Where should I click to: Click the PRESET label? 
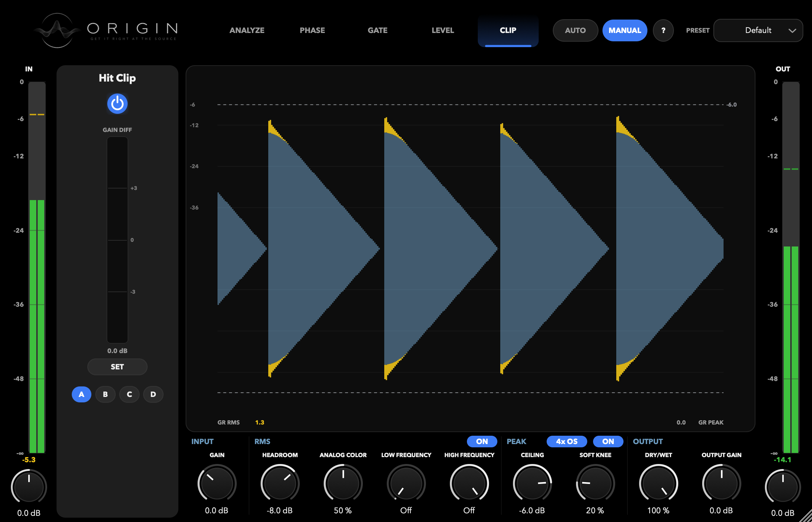[x=697, y=30]
